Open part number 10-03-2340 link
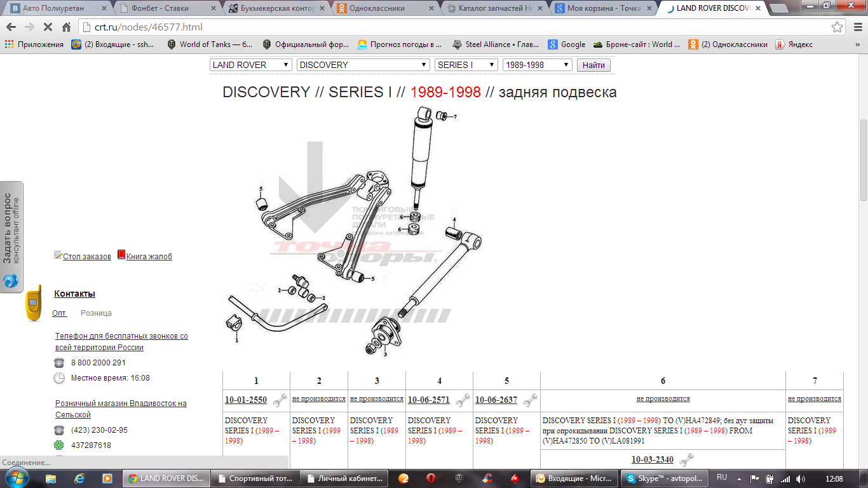The height and width of the screenshot is (488, 868). click(x=653, y=459)
